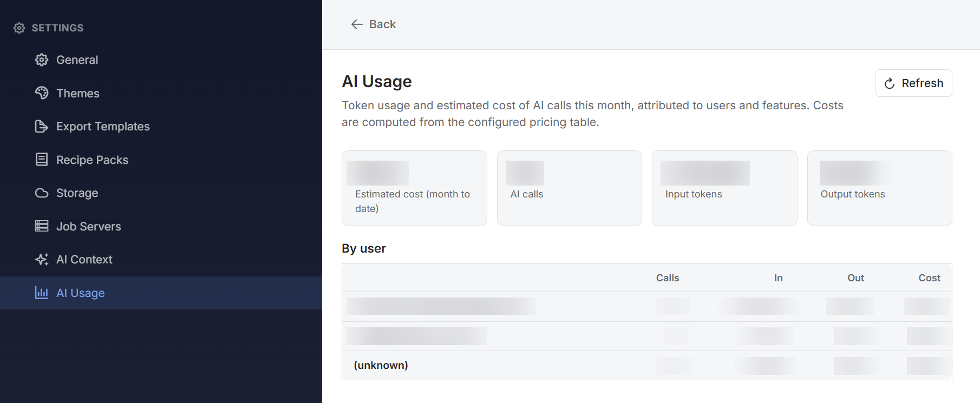Click the Cost column header
The image size is (980, 403).
pyautogui.click(x=929, y=278)
